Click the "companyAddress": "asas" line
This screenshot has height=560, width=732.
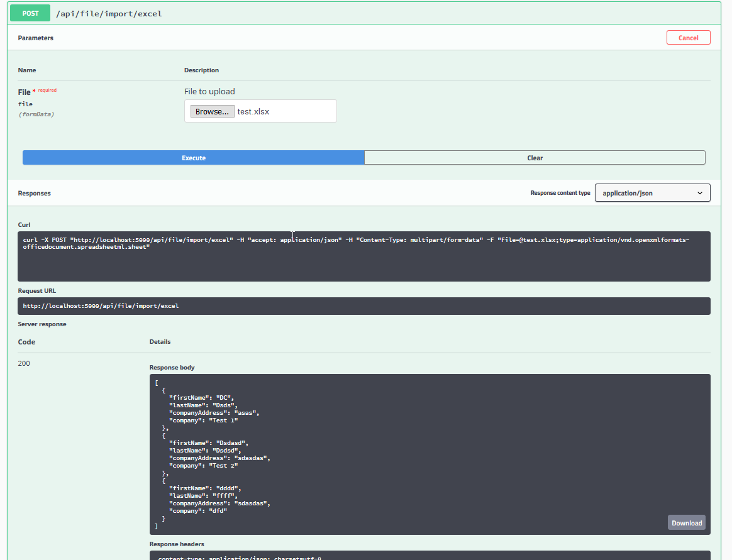214,413
